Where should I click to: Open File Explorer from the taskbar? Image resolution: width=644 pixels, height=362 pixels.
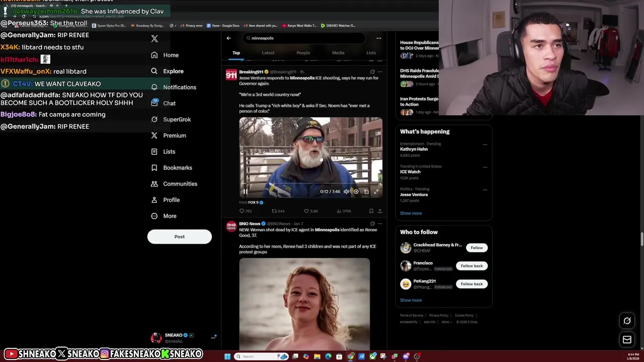tap(317, 356)
